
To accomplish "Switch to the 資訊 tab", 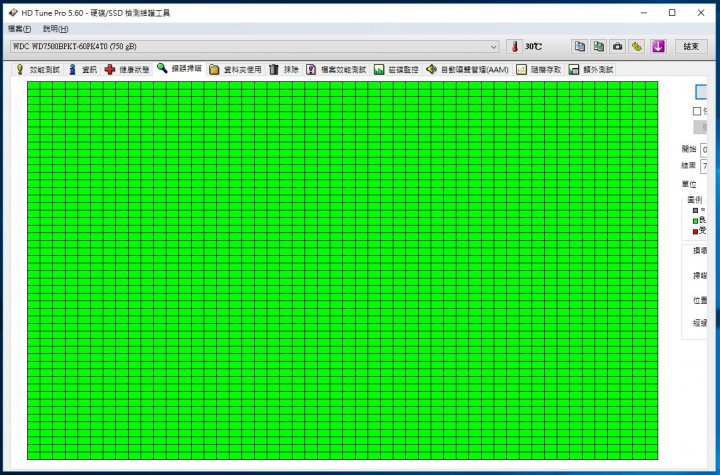I will point(83,69).
